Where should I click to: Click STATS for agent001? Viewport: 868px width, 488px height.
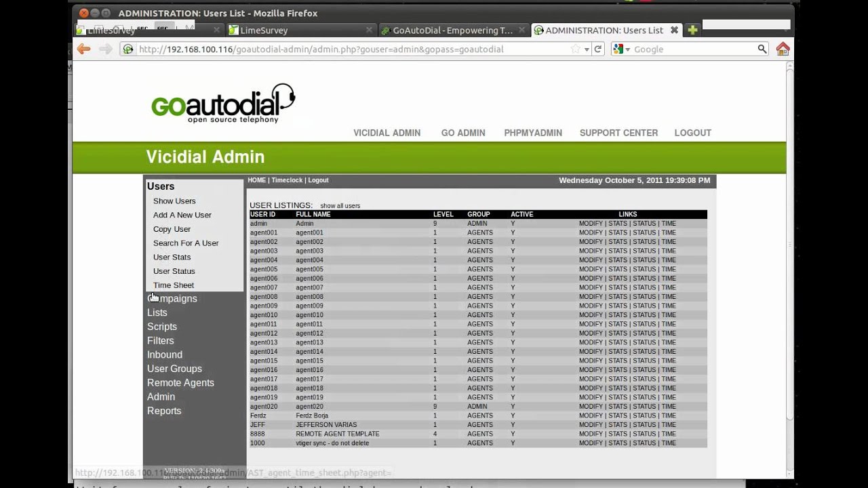point(618,232)
